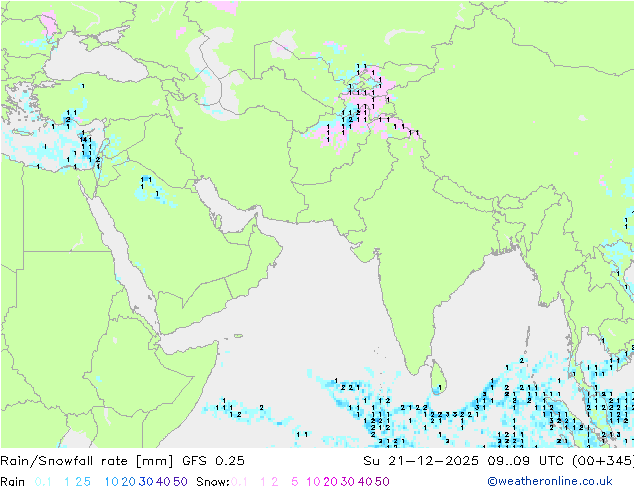Click the '(00+345)' forecast offset text
The height and width of the screenshot is (490, 634).
click(x=603, y=461)
